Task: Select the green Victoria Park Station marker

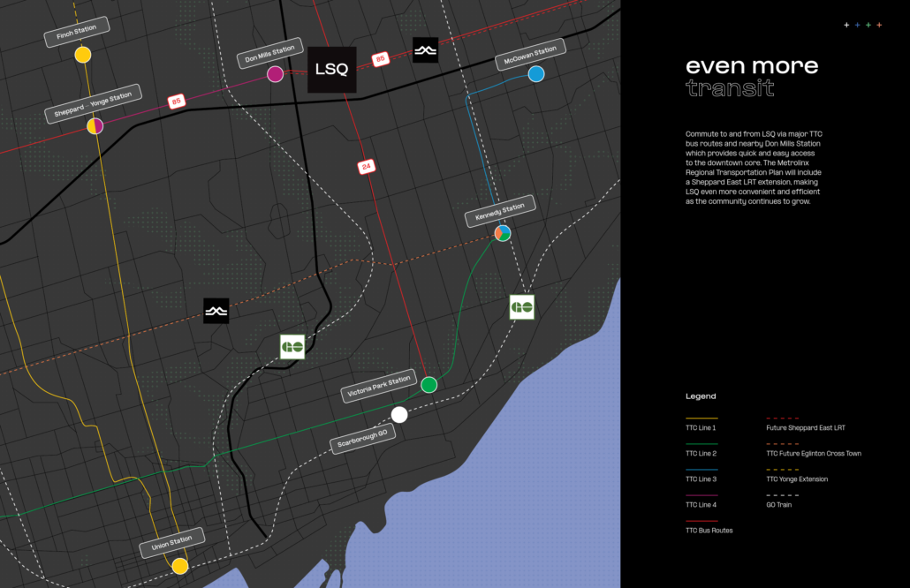Action: 428,384
